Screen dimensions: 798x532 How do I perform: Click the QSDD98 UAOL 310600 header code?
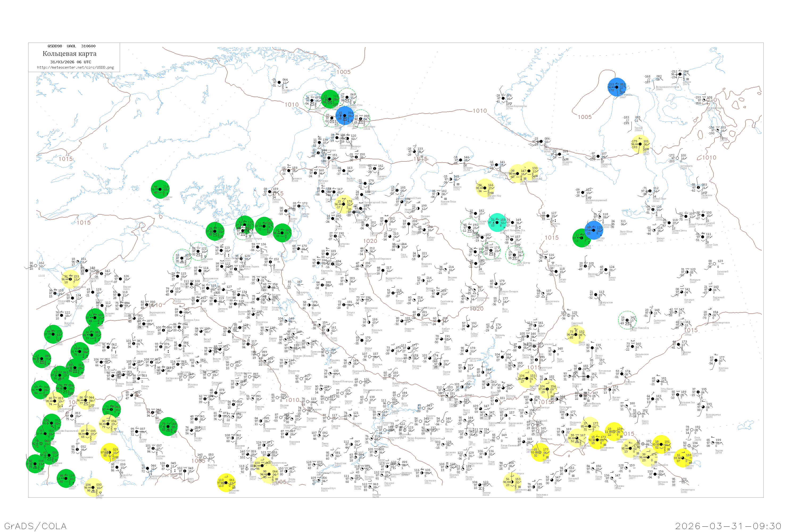pyautogui.click(x=72, y=46)
